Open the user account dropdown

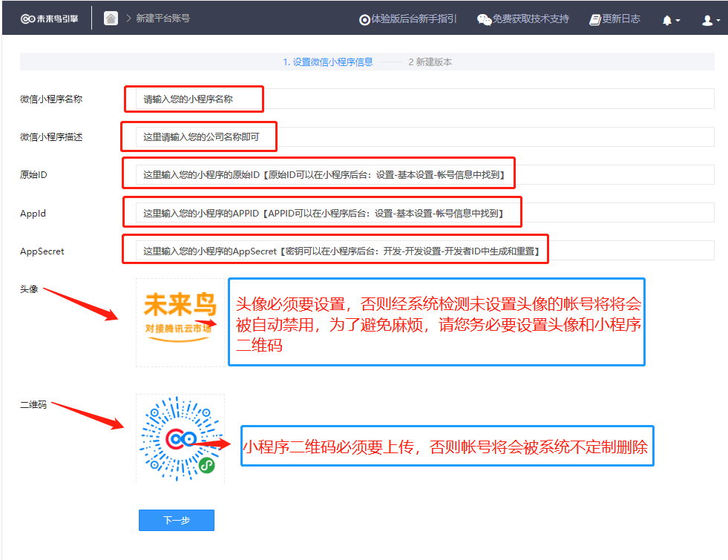[x=711, y=20]
